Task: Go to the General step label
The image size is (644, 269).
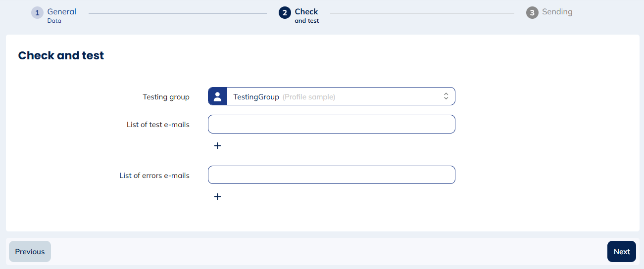Action: (61, 12)
